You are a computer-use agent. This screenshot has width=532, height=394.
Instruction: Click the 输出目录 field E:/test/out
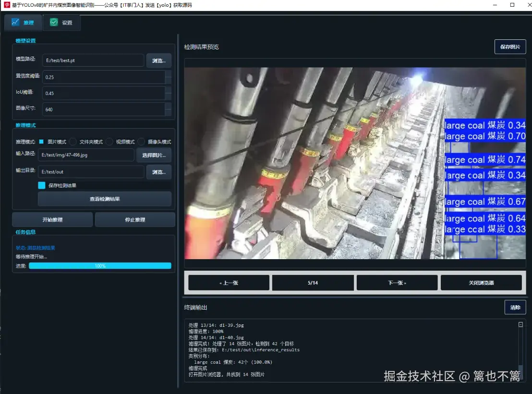point(91,172)
